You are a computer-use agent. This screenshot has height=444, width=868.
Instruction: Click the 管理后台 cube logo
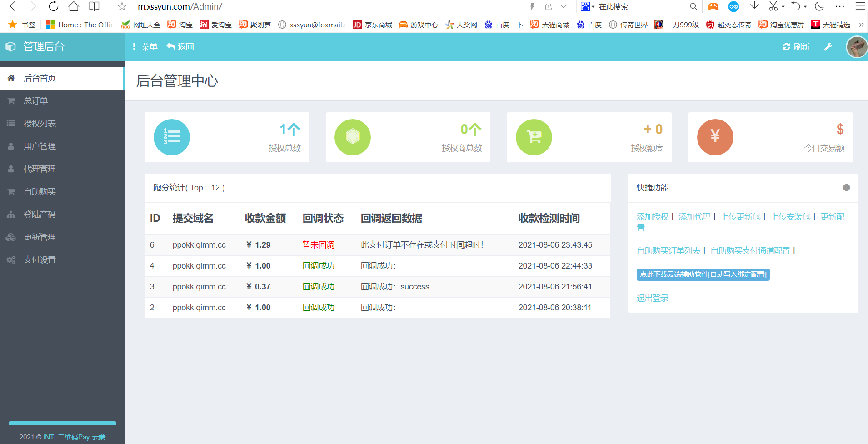pos(10,46)
